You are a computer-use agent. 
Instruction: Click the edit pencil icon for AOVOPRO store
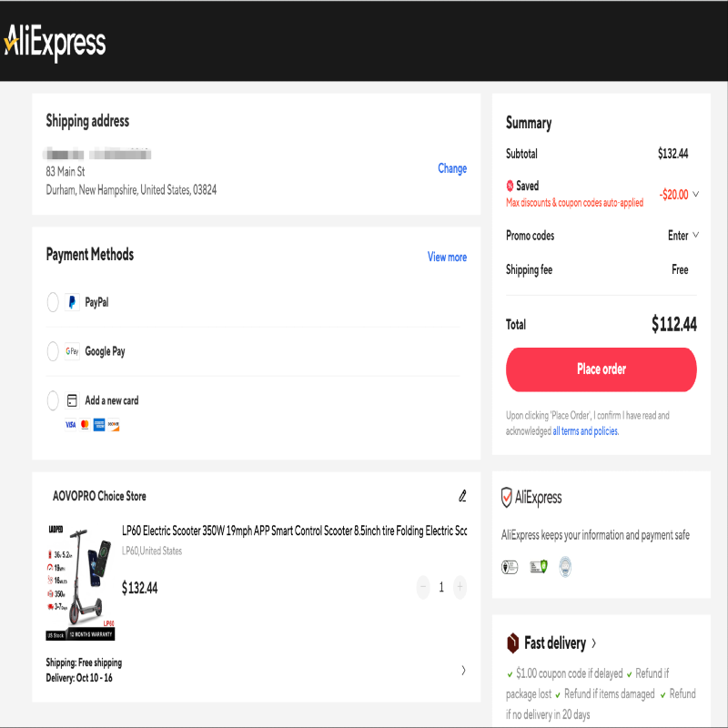[462, 496]
